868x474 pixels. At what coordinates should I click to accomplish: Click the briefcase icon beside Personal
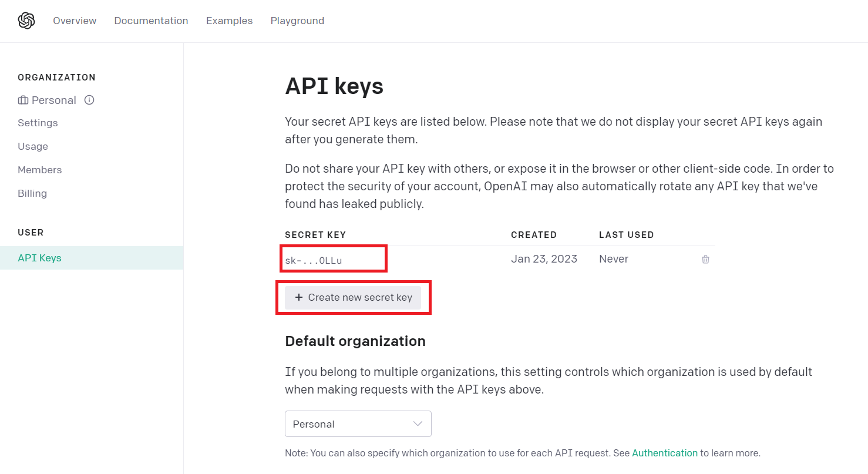point(23,100)
